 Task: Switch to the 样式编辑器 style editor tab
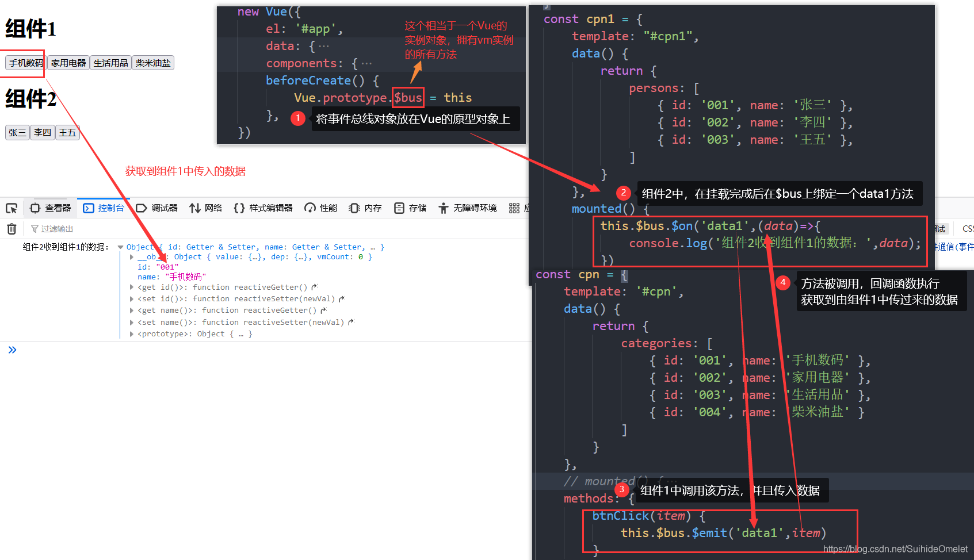[263, 208]
